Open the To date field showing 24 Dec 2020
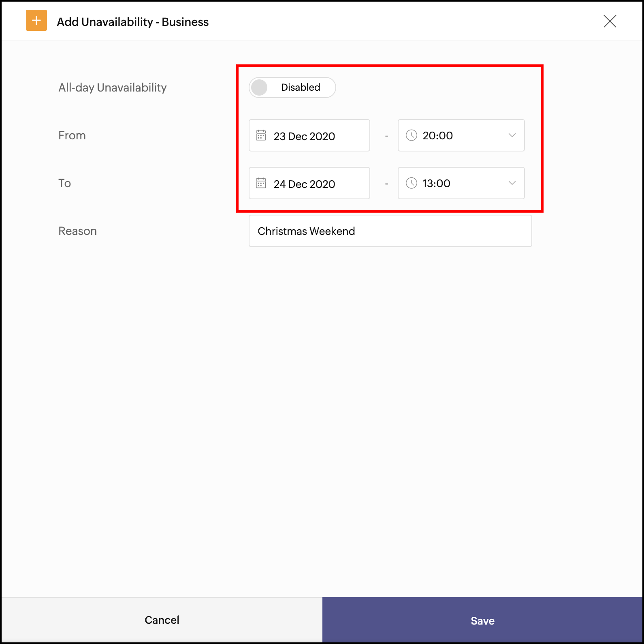Image resolution: width=644 pixels, height=644 pixels. [309, 183]
